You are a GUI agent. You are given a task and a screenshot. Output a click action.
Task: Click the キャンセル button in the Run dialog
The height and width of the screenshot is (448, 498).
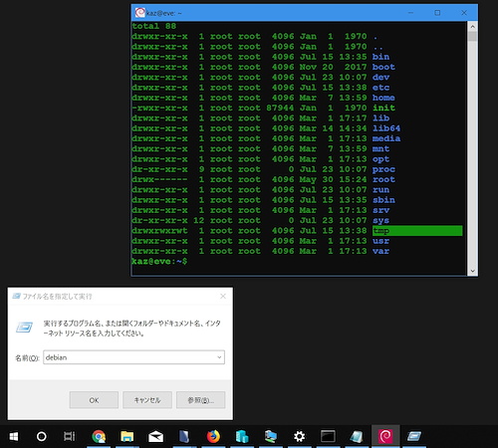[147, 400]
